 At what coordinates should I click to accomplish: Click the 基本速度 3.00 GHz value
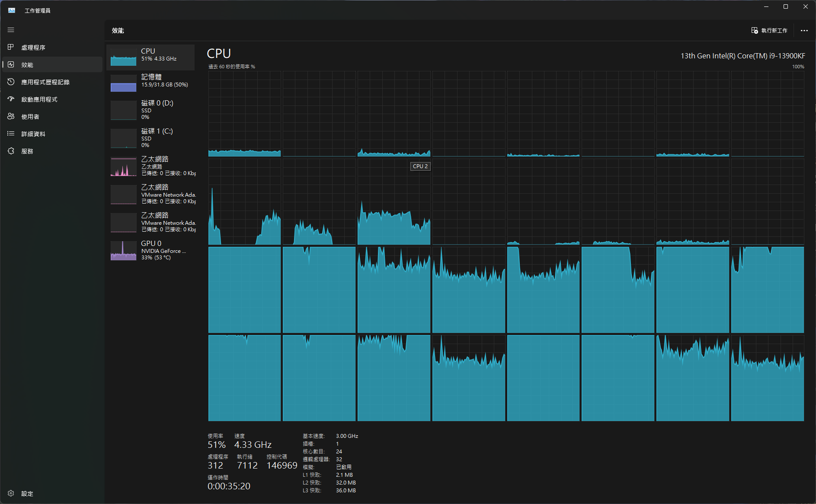pos(347,436)
